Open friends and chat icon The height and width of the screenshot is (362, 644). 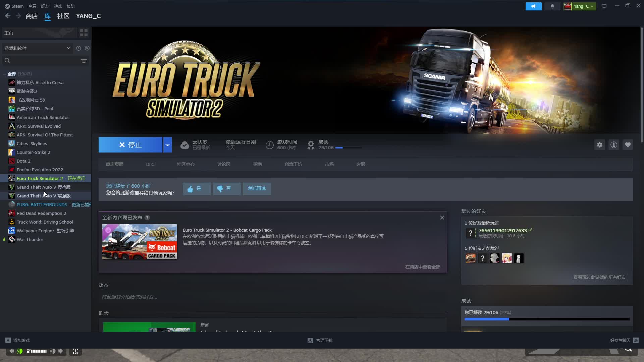coord(636,340)
